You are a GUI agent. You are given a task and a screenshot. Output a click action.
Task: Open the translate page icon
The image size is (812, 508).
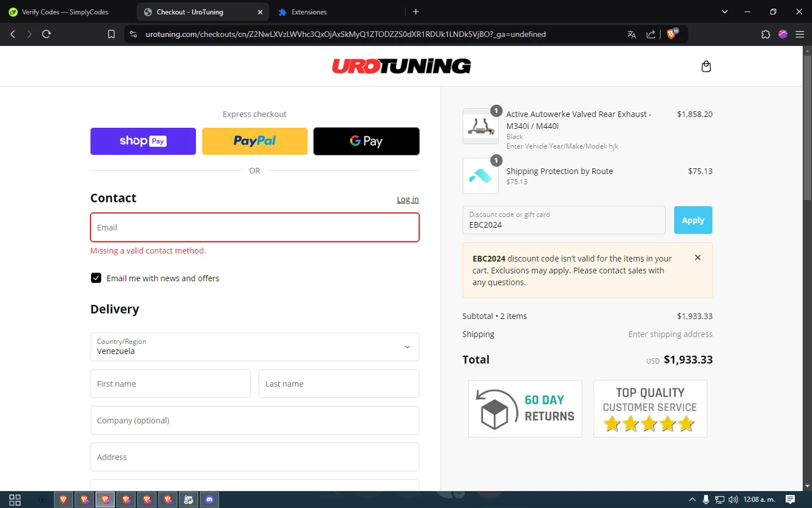[x=632, y=34]
